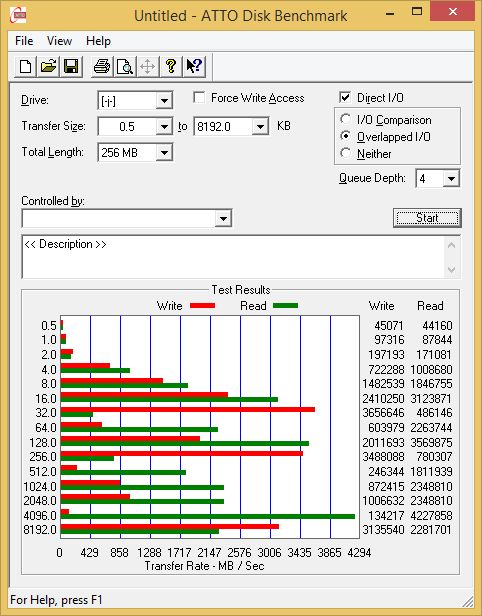
Task: Click the read value 4227858
Action: click(x=431, y=515)
